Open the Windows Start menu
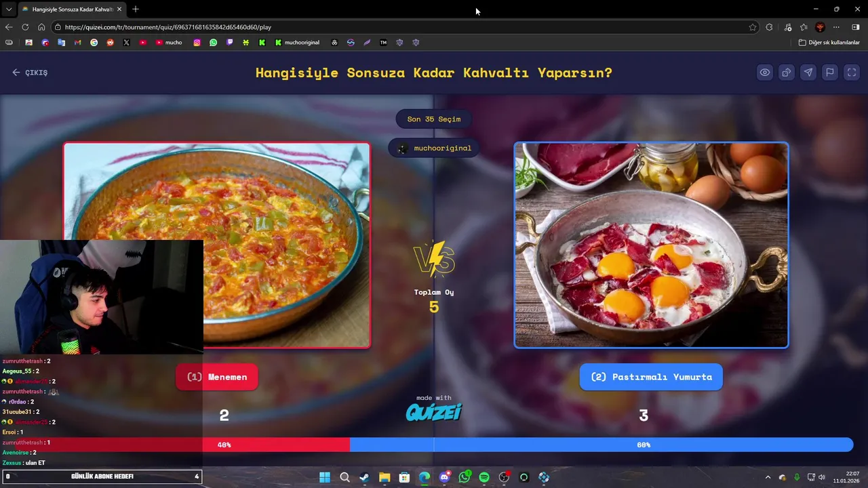Screen dimensions: 868x488 (x=325, y=477)
